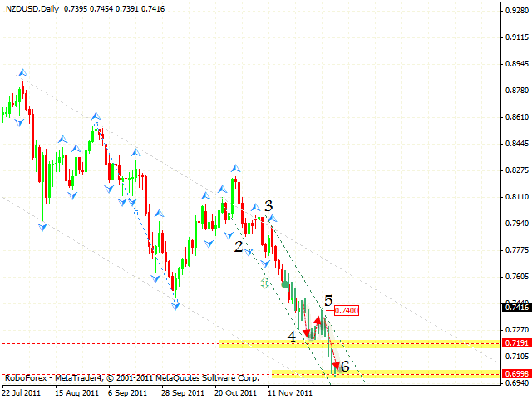
Task: Click the green hollow arrow symbol
Action: (x=264, y=283)
